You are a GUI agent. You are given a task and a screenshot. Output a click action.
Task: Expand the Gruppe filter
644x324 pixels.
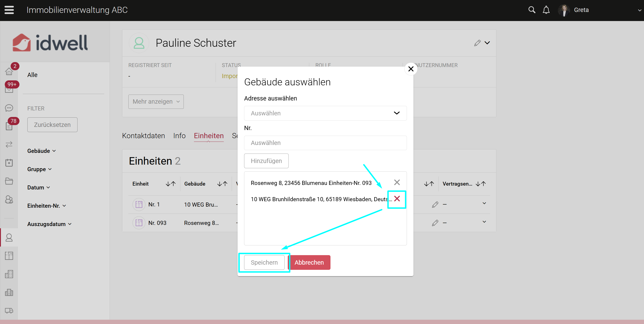(x=40, y=169)
